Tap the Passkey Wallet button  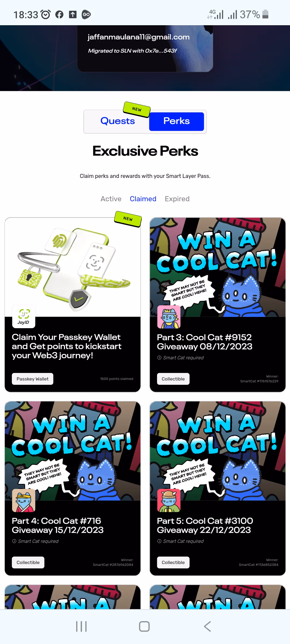tap(32, 379)
